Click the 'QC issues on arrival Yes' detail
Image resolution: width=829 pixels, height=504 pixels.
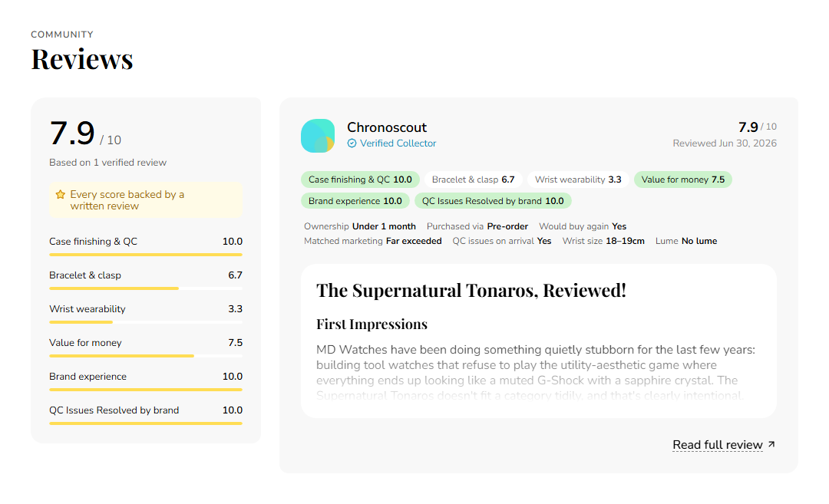pos(502,241)
